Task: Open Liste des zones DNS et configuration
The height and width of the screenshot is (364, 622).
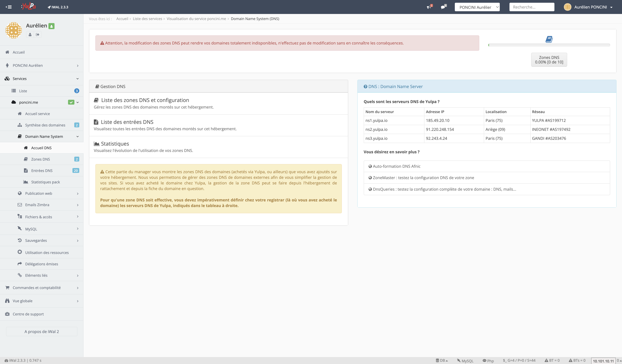Action: tap(145, 100)
